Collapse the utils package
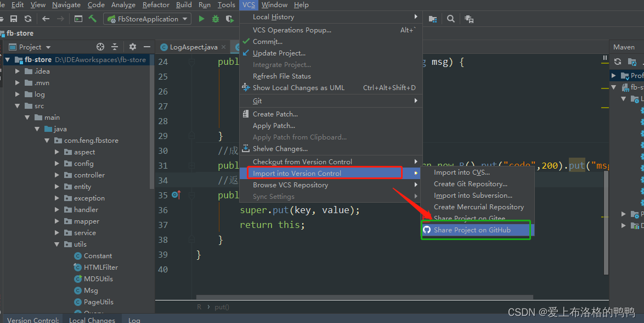Viewport: 644px width, 323px height. [57, 244]
